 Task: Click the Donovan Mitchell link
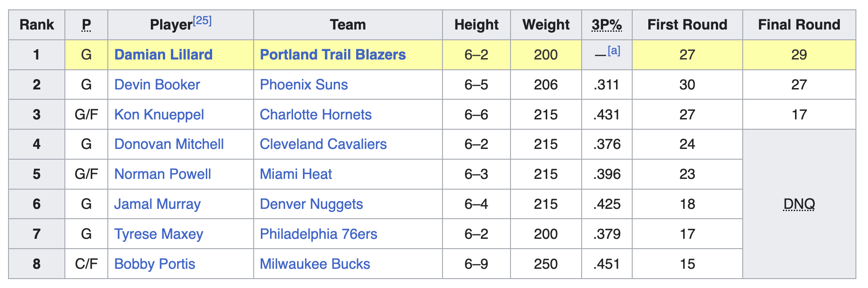tap(169, 144)
